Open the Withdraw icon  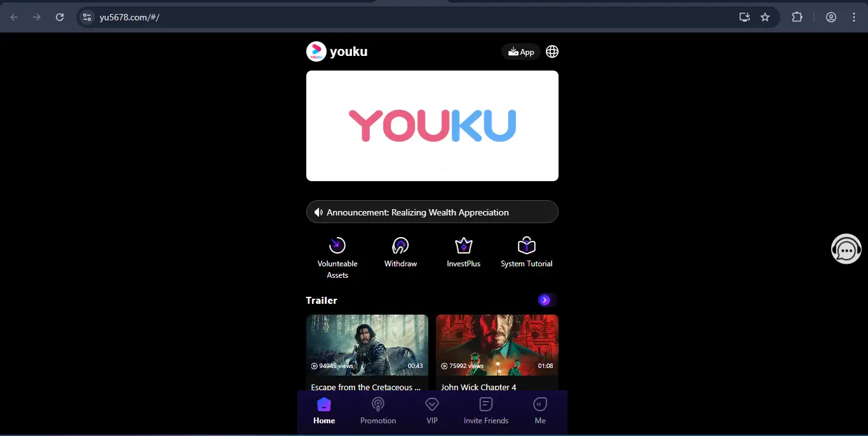click(400, 246)
